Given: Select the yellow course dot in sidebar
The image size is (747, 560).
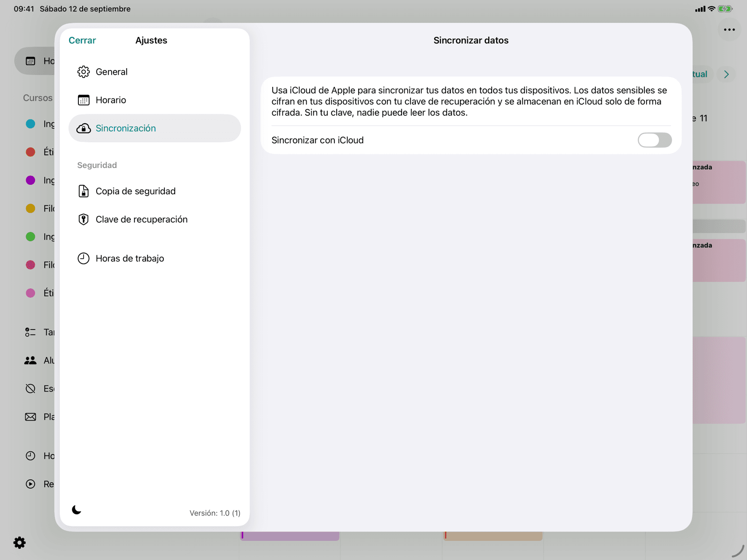Looking at the screenshot, I should (x=30, y=209).
